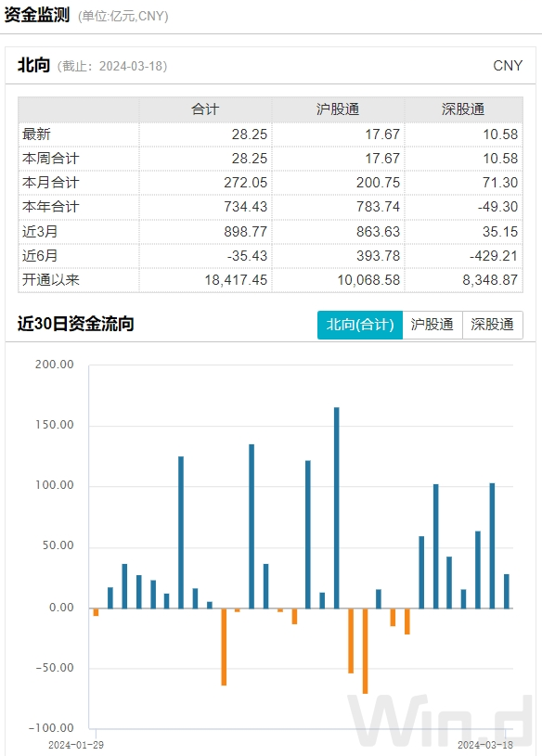The height and width of the screenshot is (756, 542).
Task: Select the 近6月 row label
Action: (x=40, y=255)
